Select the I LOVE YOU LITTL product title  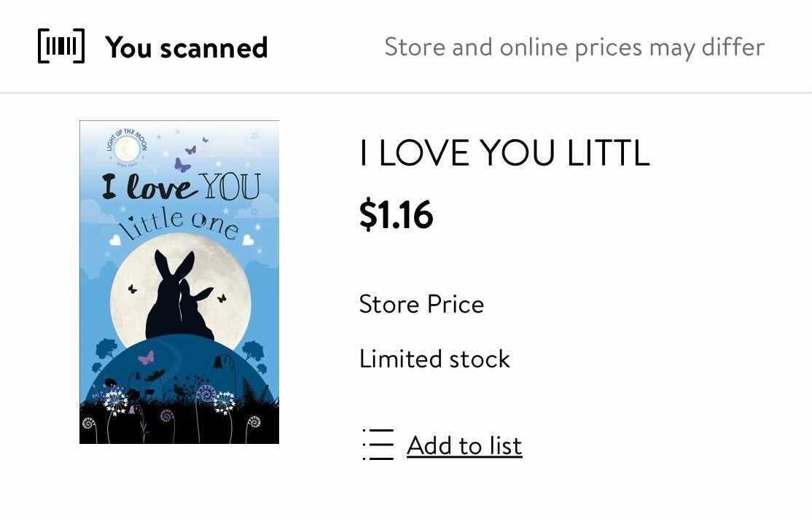click(x=505, y=153)
